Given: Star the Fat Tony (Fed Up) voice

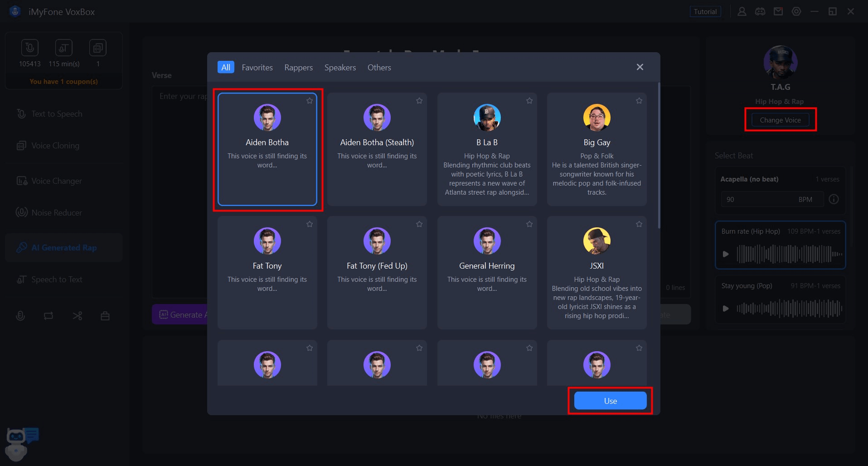Looking at the screenshot, I should pos(419,224).
